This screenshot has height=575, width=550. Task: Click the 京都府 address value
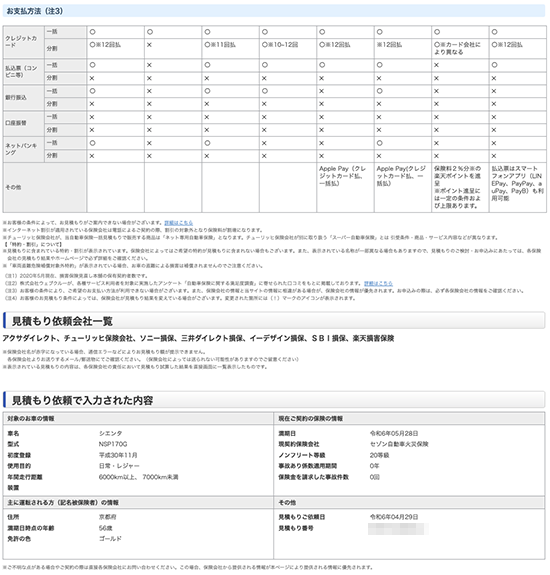point(107,517)
